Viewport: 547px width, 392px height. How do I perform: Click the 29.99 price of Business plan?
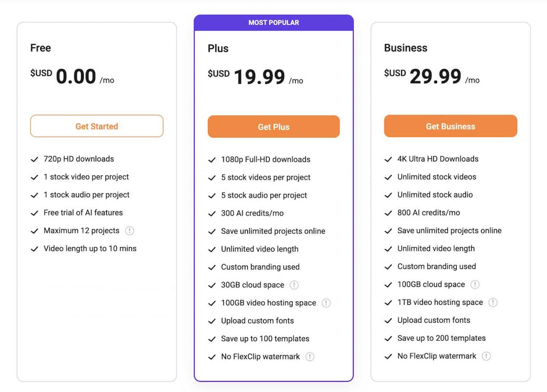point(436,77)
